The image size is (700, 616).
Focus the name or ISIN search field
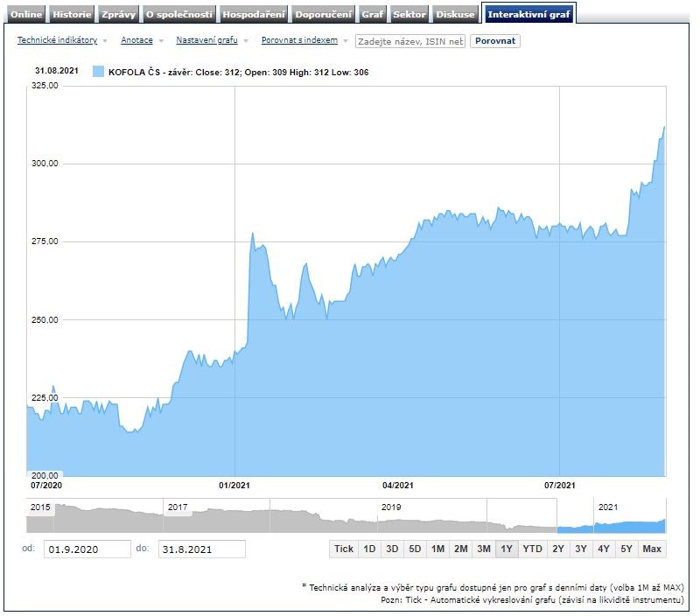(409, 41)
